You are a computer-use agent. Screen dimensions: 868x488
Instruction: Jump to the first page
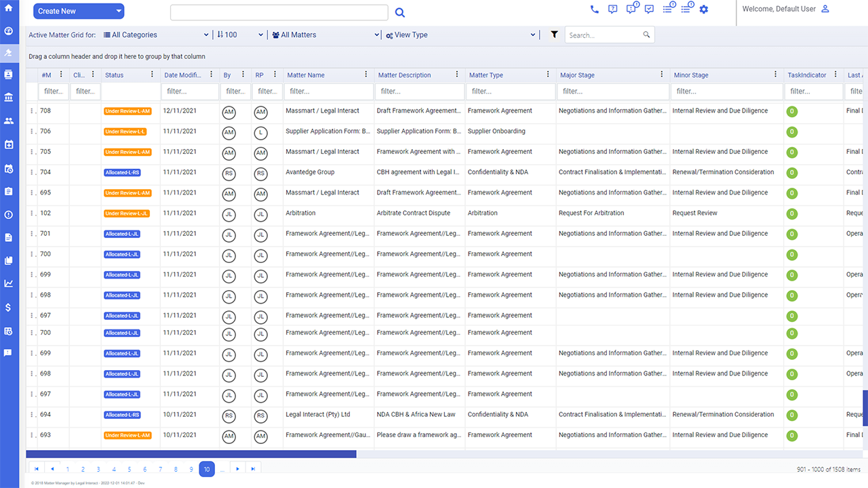coord(37,469)
